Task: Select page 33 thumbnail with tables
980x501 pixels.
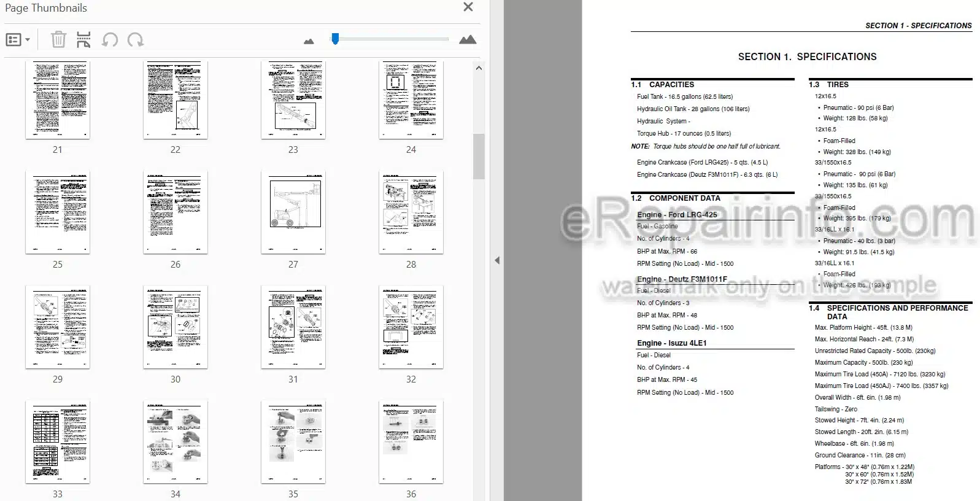Action: click(58, 442)
